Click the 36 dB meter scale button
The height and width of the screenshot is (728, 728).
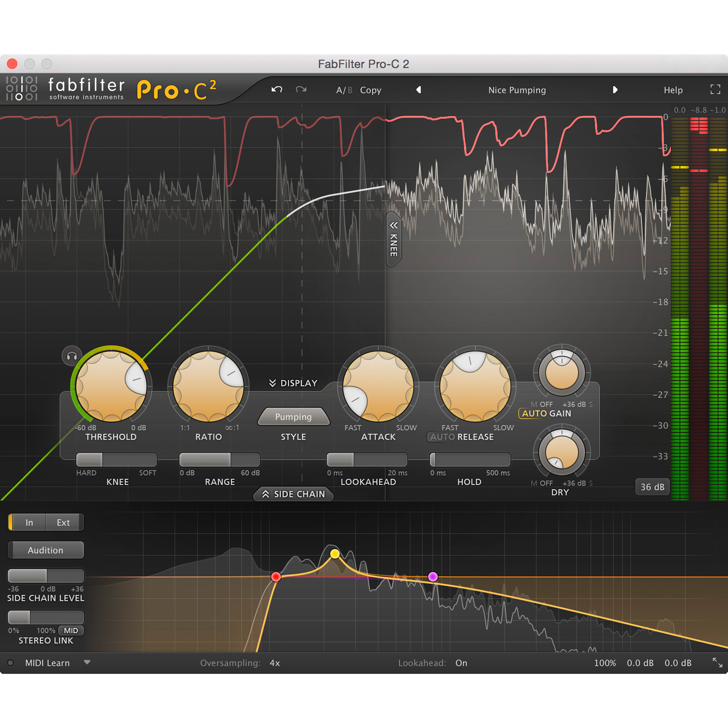pos(652,487)
